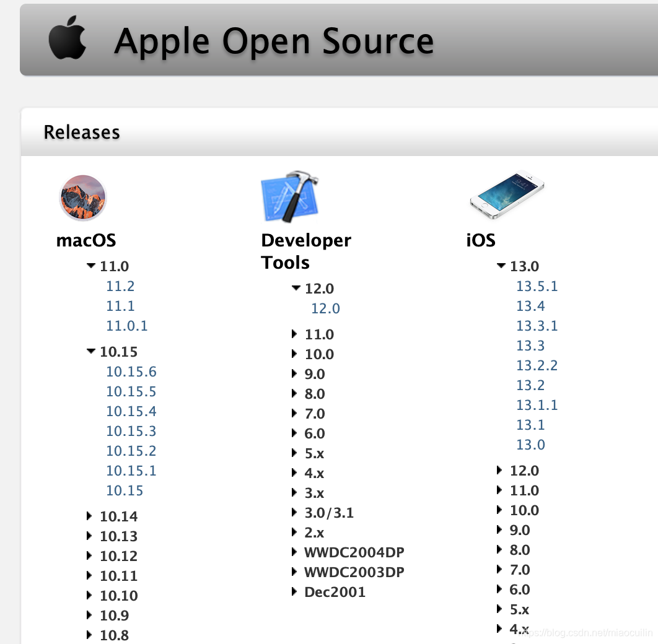
Task: Open the iOS 13.2.2 release link
Action: 537,365
